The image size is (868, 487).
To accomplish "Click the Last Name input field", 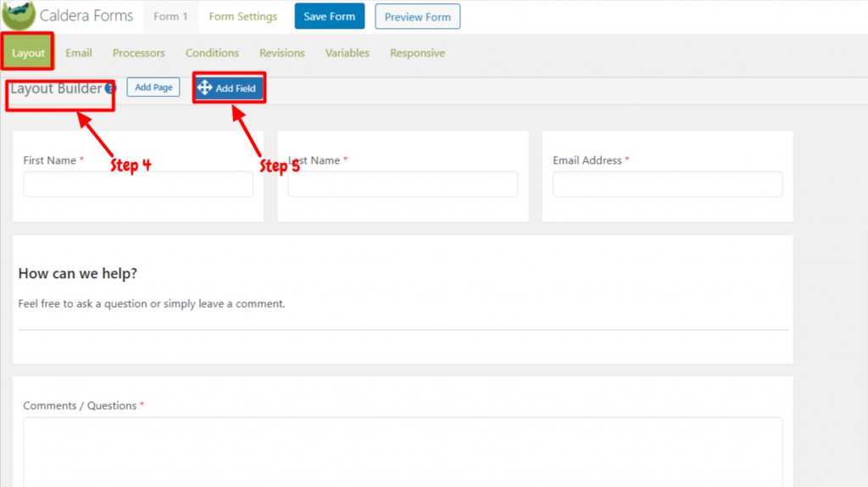I will [x=403, y=184].
